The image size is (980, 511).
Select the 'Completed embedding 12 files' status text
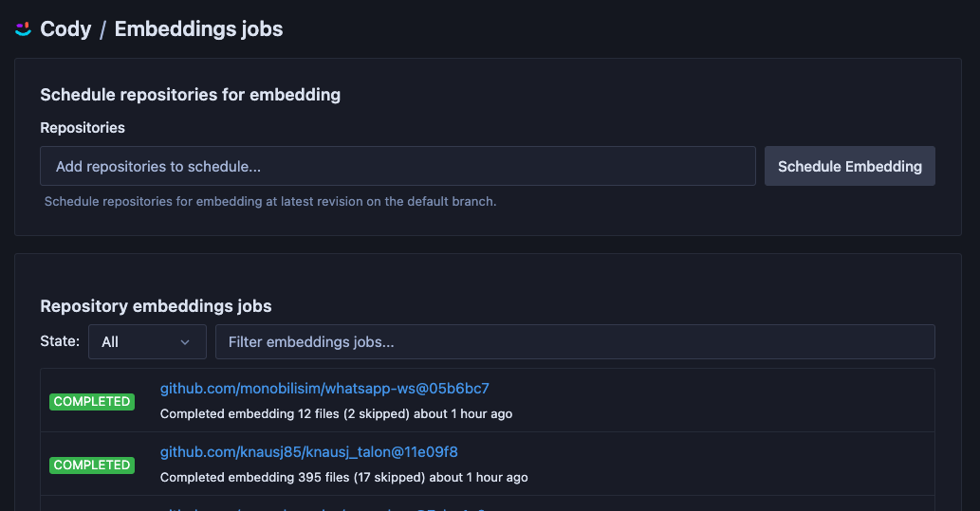point(336,413)
